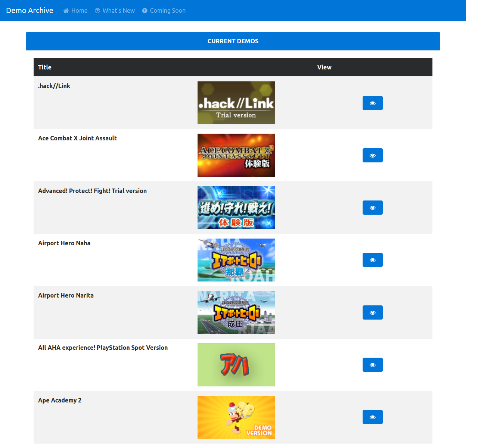The height and width of the screenshot is (448, 478).
Task: Click the AHA experience green thumbnail
Action: point(236,365)
